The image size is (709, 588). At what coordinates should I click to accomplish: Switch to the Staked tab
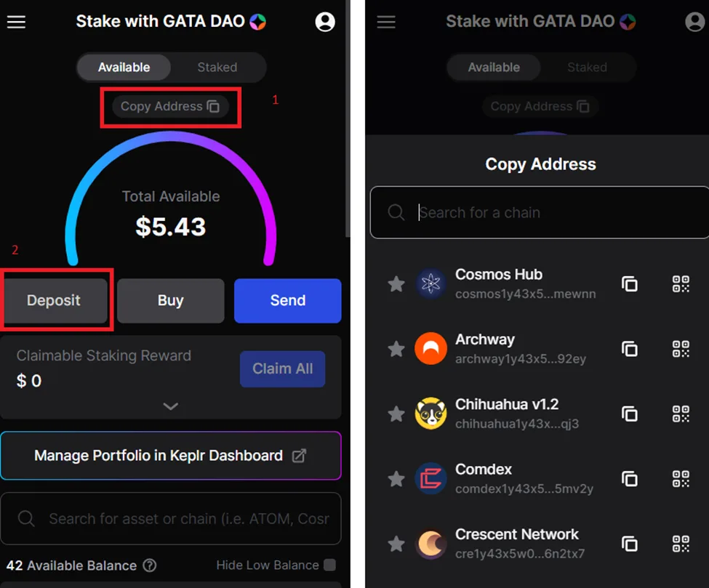pyautogui.click(x=217, y=68)
